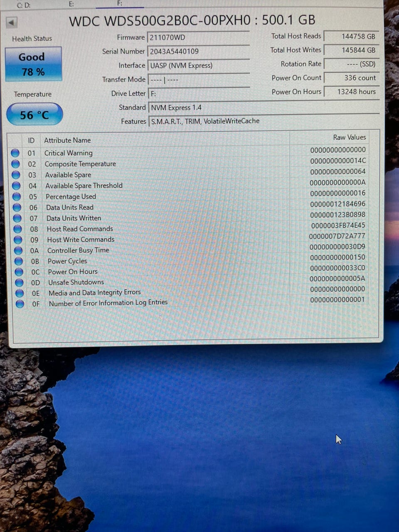Select the Serial Number field
This screenshot has height=532, width=399.
199,52
